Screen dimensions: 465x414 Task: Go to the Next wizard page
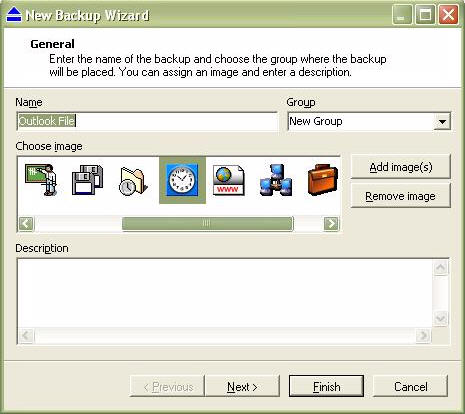pyautogui.click(x=242, y=387)
